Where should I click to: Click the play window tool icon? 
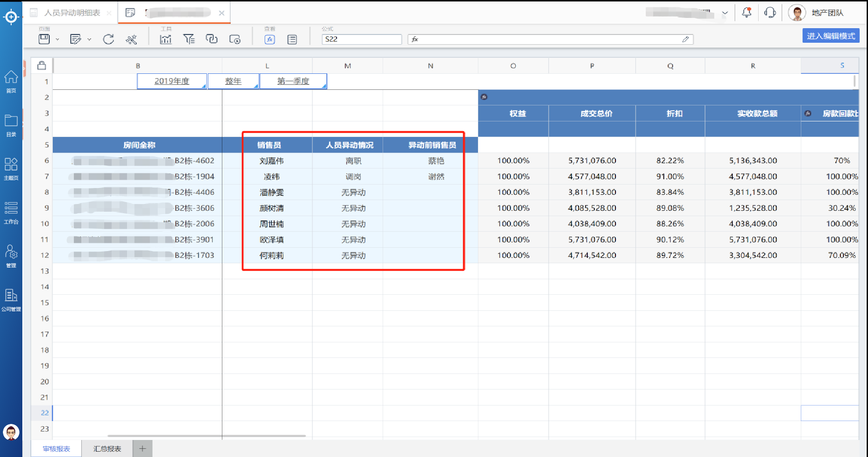(235, 39)
